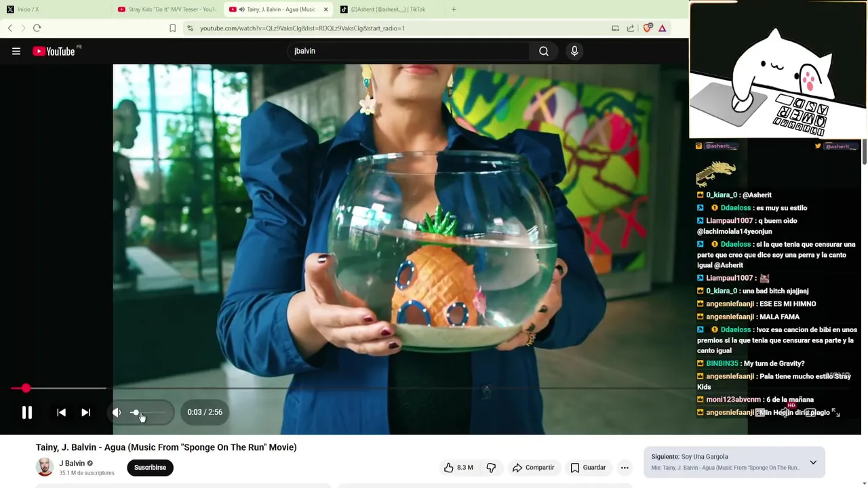Reload the page with refresh icon
868x488 pixels.
point(37,28)
